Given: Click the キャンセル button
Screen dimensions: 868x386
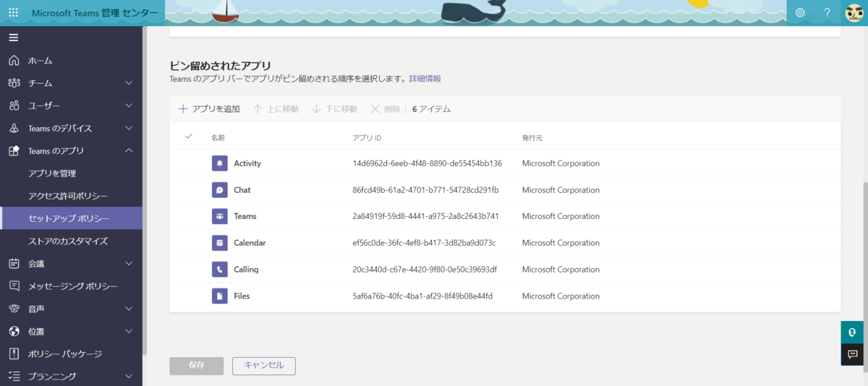Looking at the screenshot, I should click(x=264, y=366).
